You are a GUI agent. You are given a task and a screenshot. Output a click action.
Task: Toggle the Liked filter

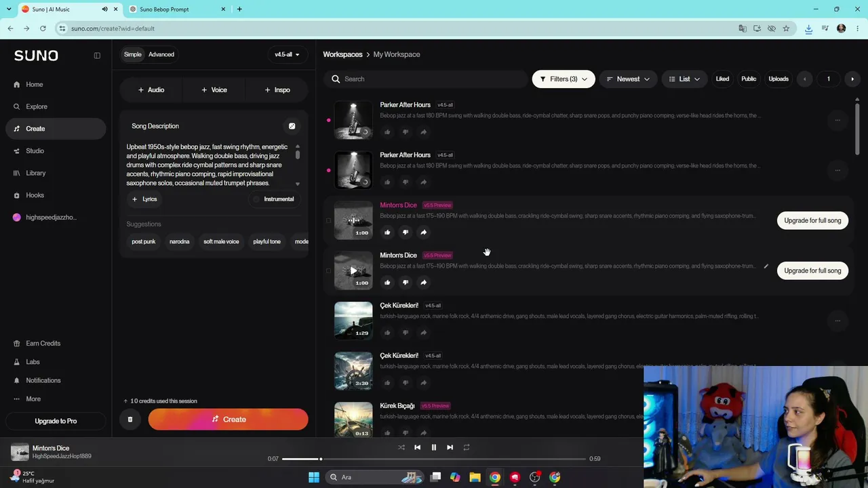[x=722, y=79]
